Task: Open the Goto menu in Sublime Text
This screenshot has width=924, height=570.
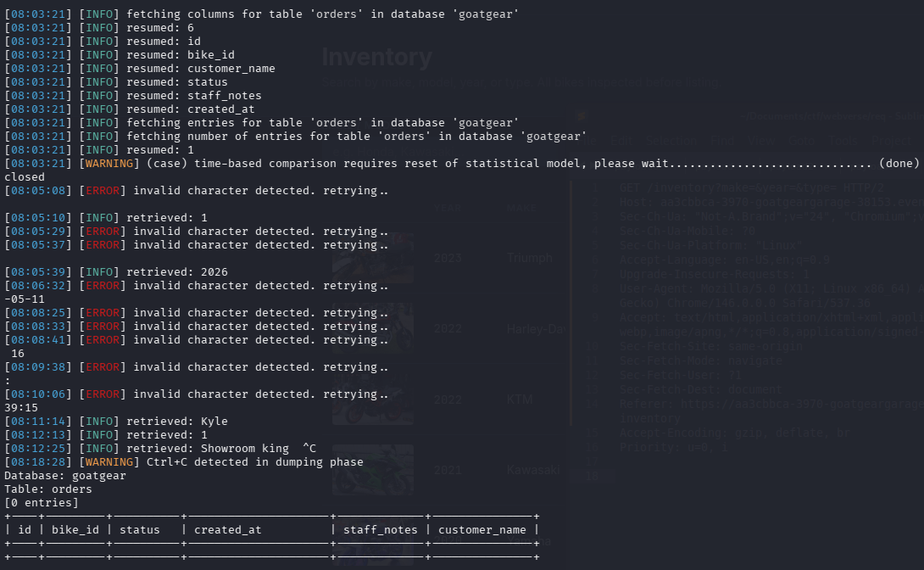Action: [801, 141]
